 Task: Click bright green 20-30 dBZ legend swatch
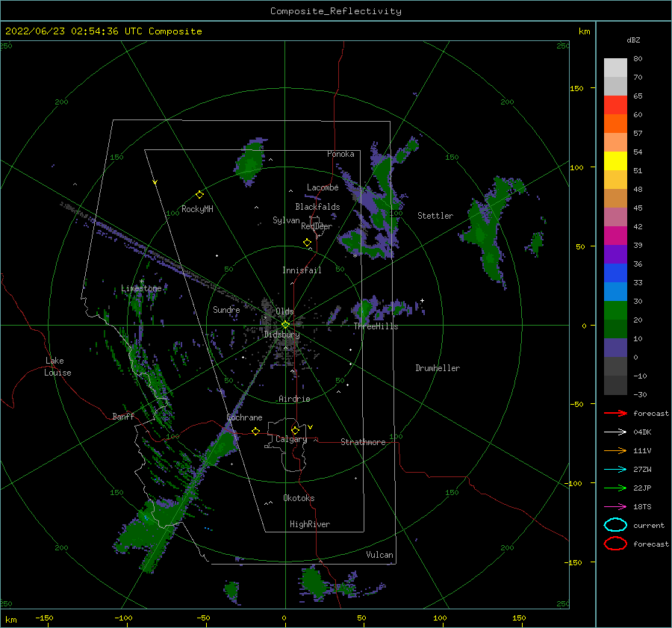[x=615, y=311]
